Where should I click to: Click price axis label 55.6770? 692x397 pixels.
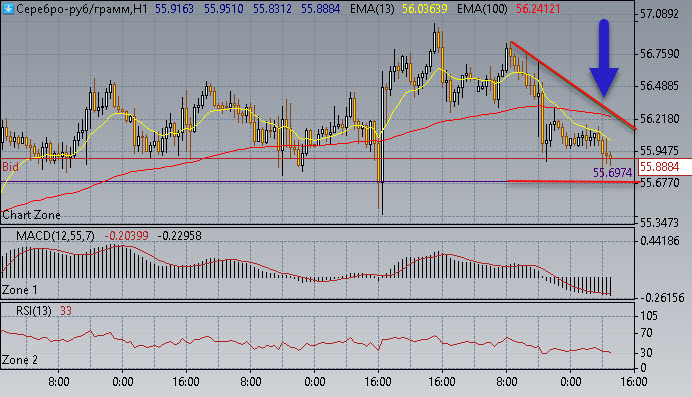click(659, 183)
